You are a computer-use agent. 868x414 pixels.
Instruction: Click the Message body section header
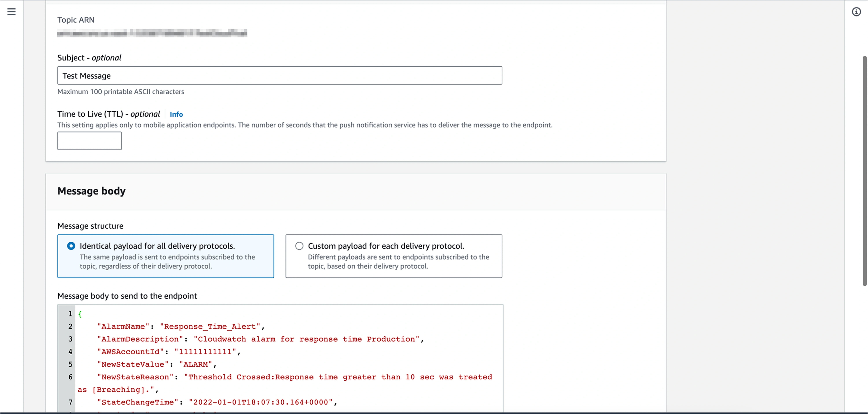91,191
